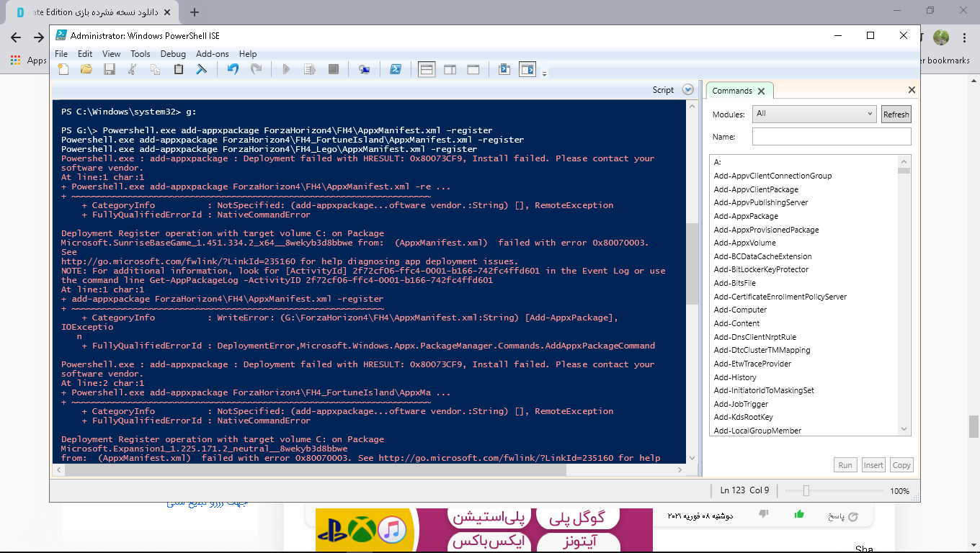Click the New Script toolbar icon
Viewport: 980px width, 553px height.
click(64, 70)
